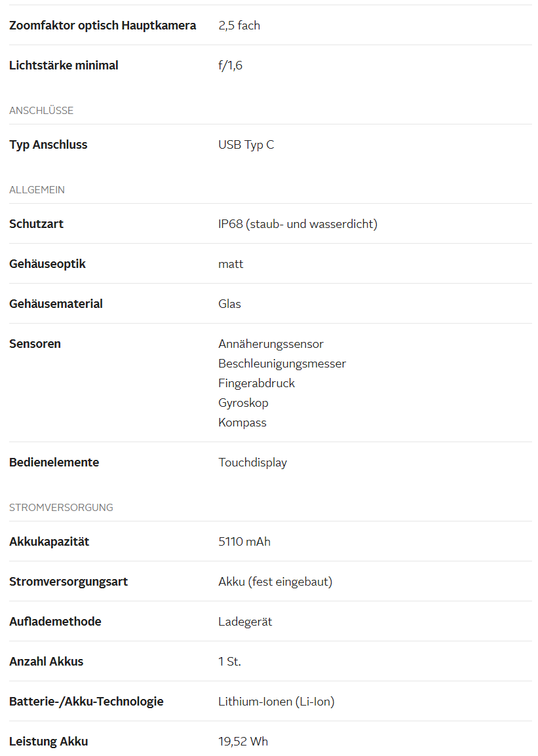Select the Fingerabdruck sensor entry
Image resolution: width=538 pixels, height=756 pixels.
(x=256, y=383)
